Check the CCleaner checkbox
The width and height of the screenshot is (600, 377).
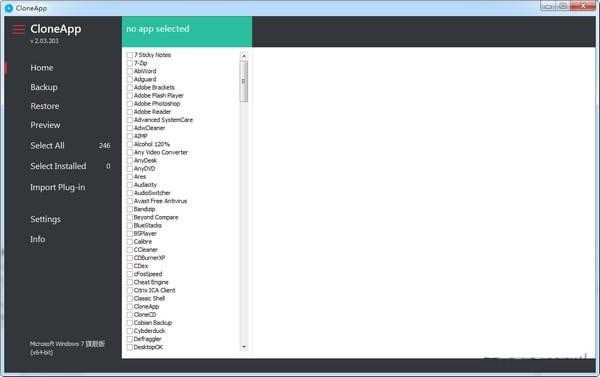pos(130,250)
